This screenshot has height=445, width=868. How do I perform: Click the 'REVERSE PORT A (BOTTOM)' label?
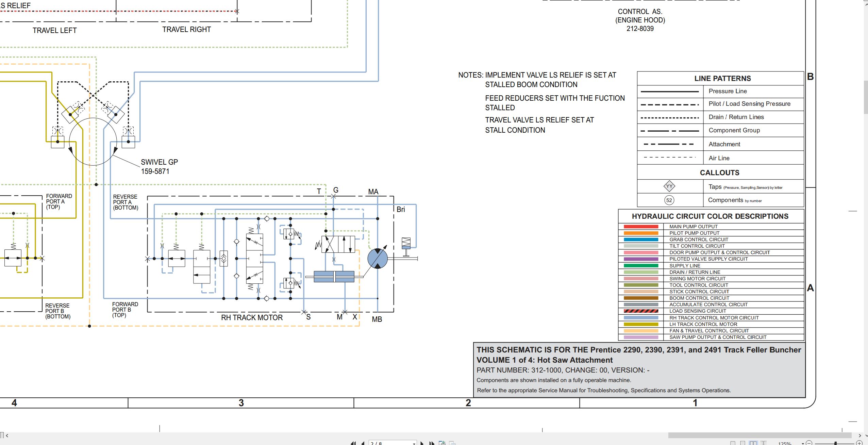[126, 202]
